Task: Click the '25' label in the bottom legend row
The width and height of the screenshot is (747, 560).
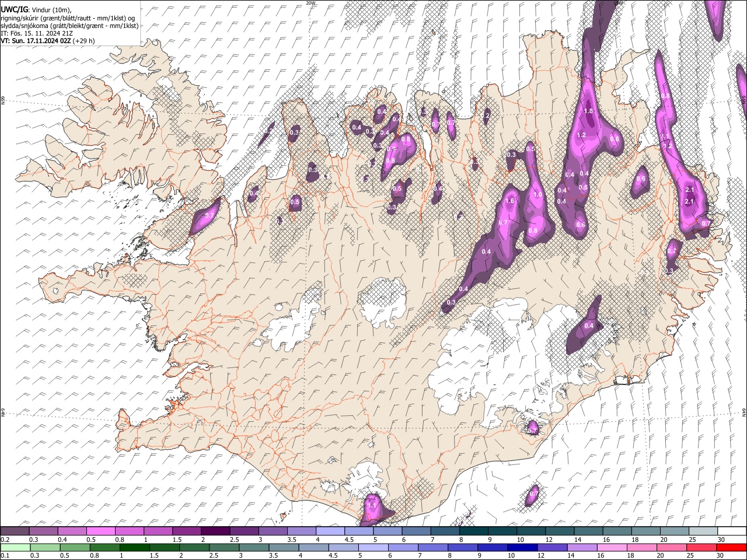Action: pos(691,555)
